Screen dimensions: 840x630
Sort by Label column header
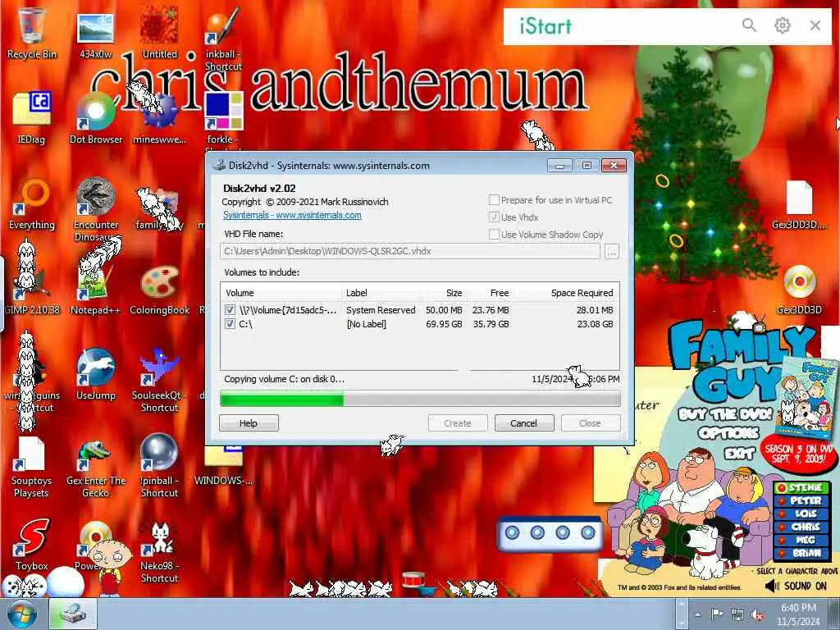tap(381, 293)
